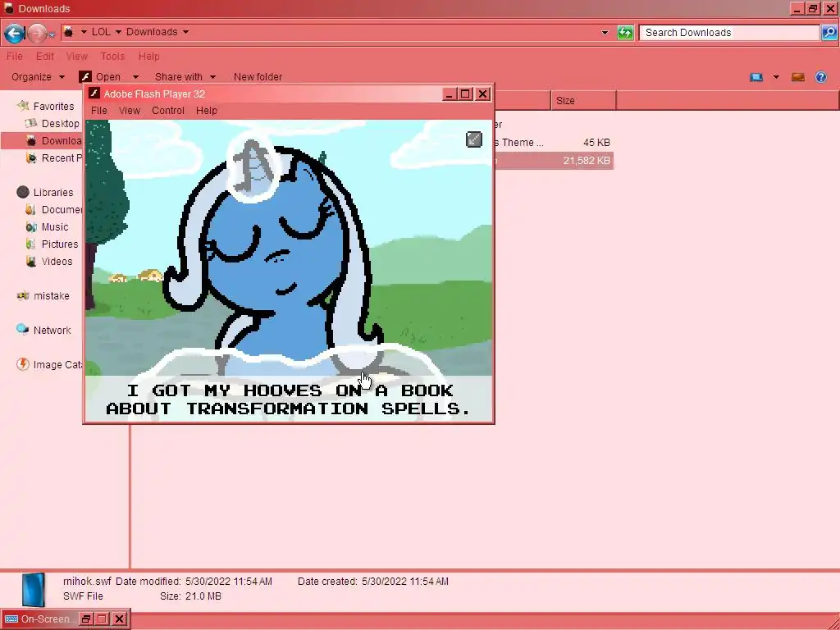Open Explorer Edit menu
Viewport: 840px width, 630px height.
click(x=44, y=57)
